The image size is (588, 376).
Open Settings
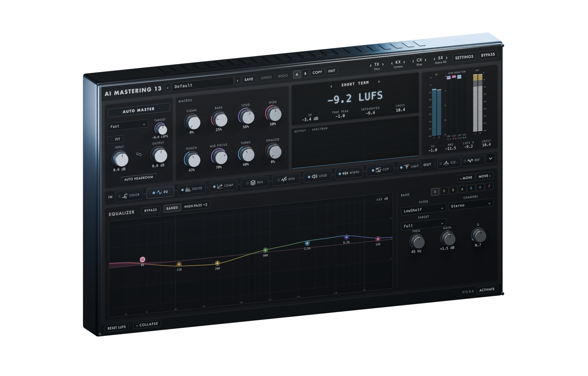point(464,57)
